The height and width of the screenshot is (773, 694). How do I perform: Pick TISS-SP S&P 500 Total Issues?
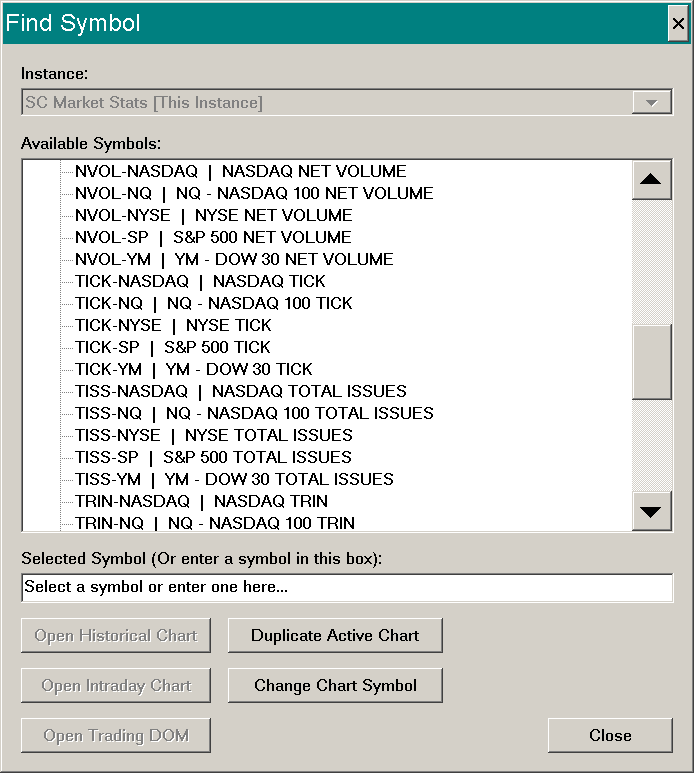tap(213, 457)
